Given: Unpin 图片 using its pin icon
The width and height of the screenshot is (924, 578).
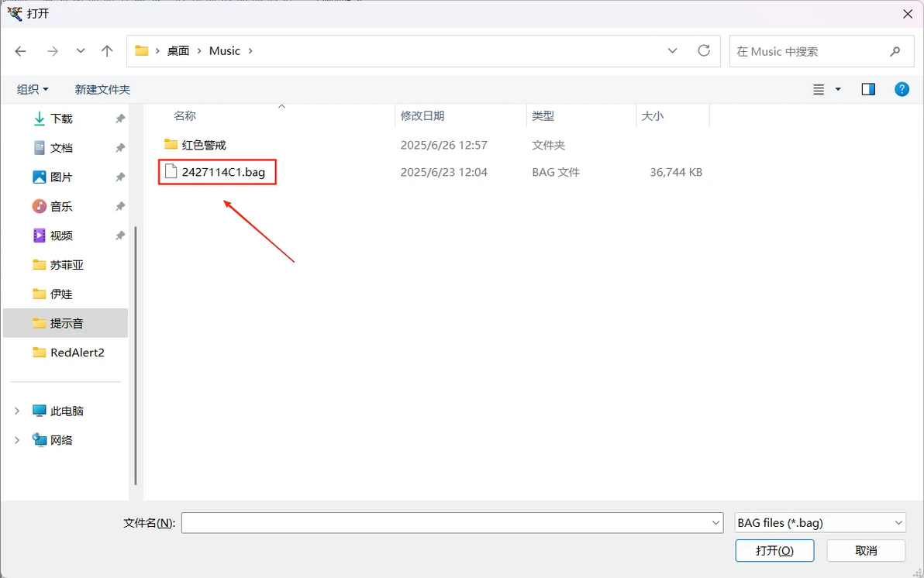Looking at the screenshot, I should [x=120, y=177].
